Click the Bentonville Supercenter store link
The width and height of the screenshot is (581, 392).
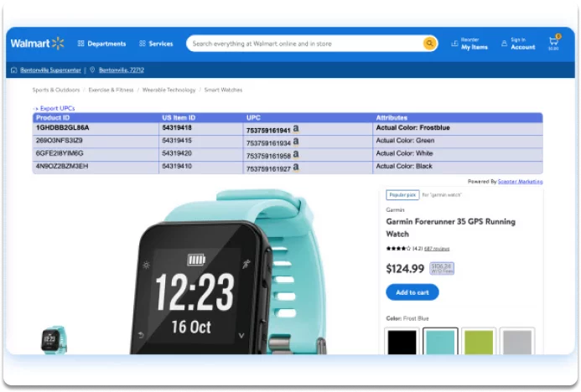[50, 70]
